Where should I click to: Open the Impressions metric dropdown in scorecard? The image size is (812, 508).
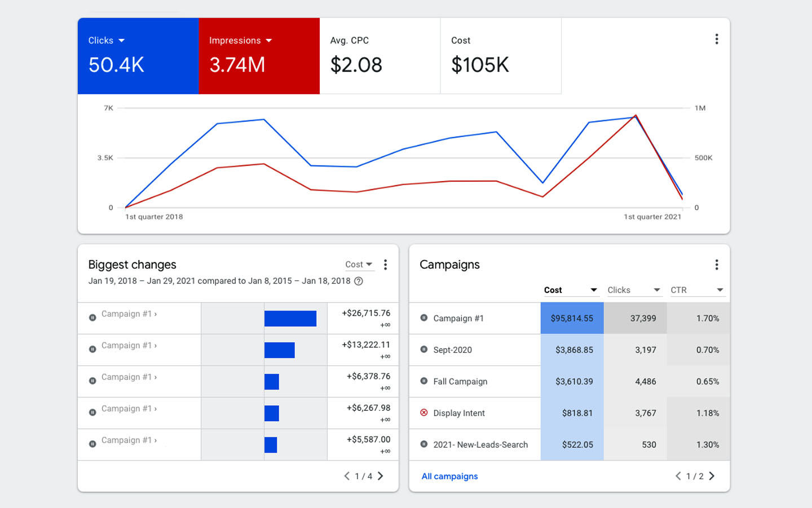[x=241, y=41]
